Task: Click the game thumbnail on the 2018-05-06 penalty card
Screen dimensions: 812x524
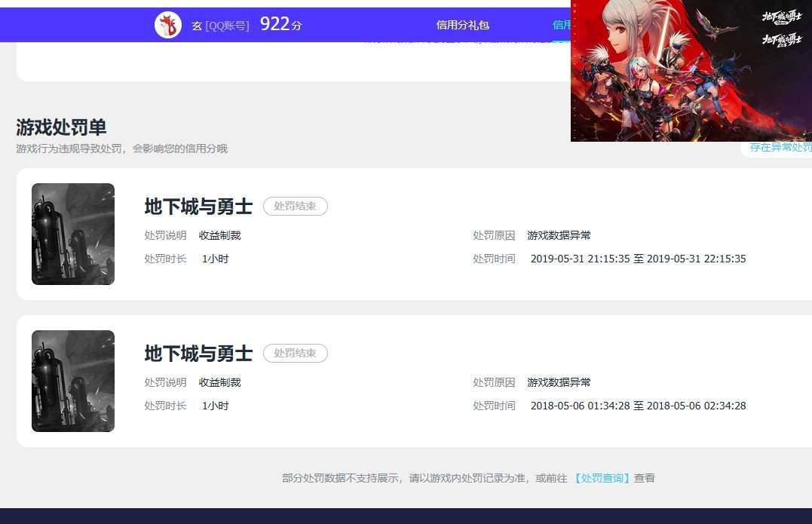Action: click(x=73, y=381)
